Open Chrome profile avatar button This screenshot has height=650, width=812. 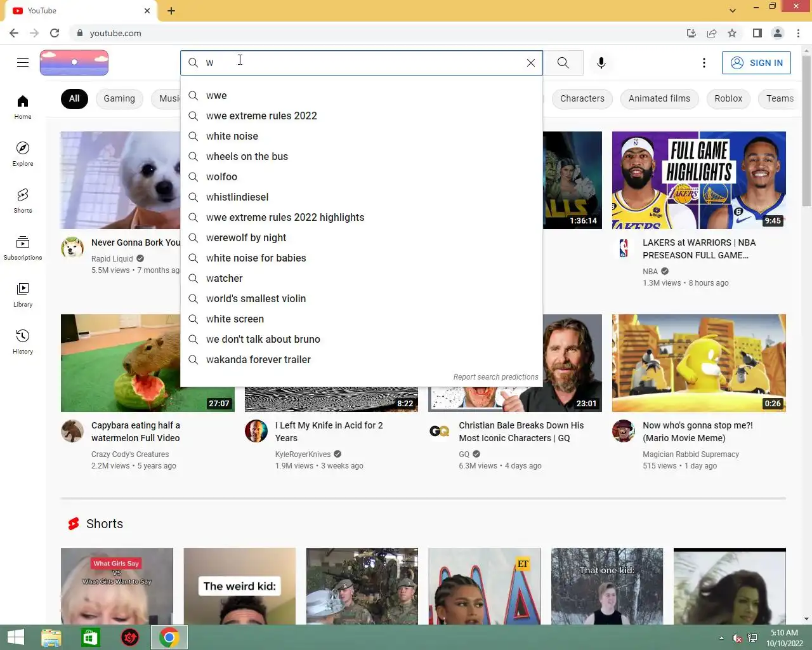point(778,33)
